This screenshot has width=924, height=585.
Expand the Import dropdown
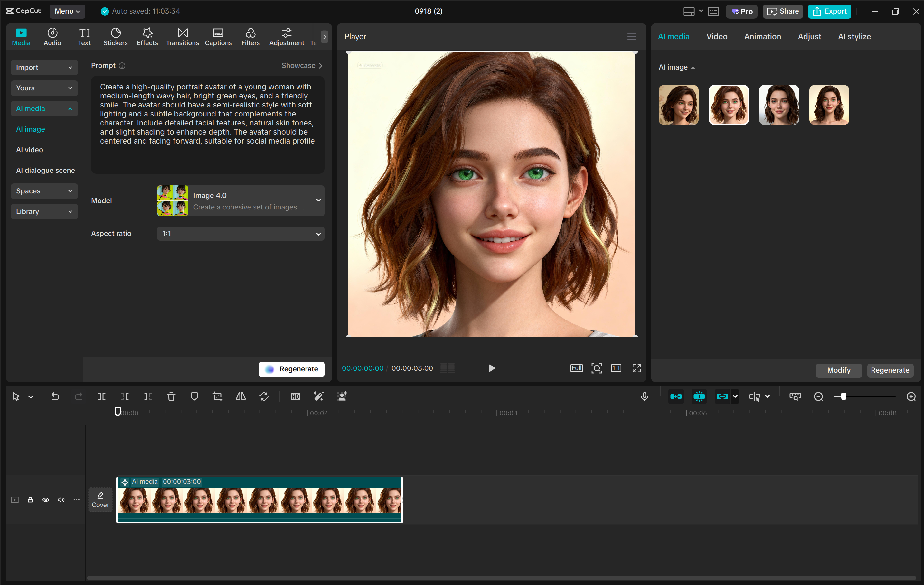tap(44, 68)
